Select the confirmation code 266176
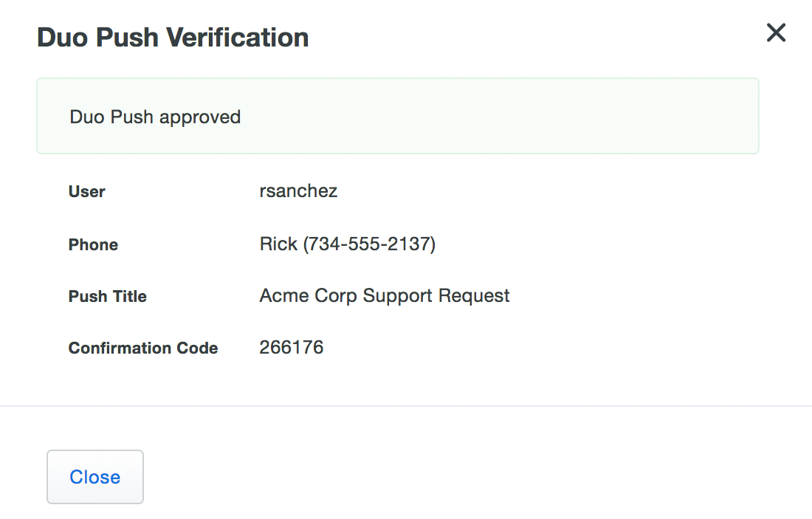 point(292,347)
